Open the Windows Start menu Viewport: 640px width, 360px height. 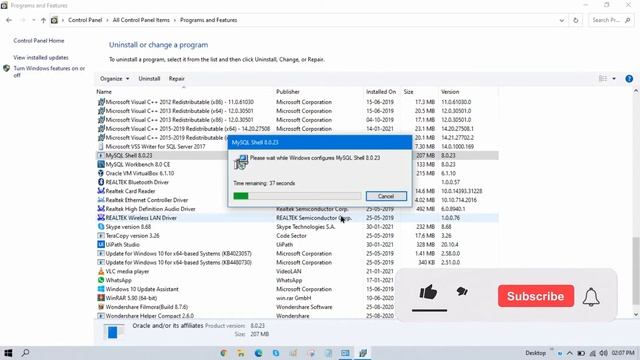[8, 353]
